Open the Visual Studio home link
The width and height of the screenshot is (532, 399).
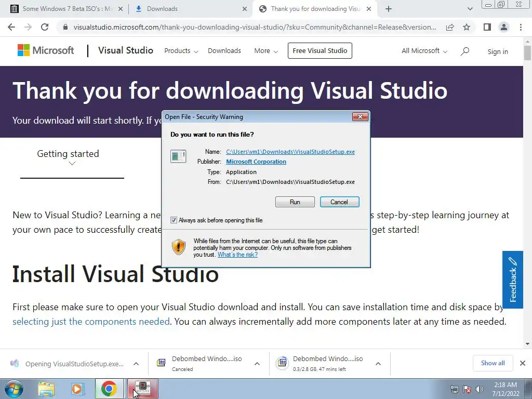coord(126,50)
